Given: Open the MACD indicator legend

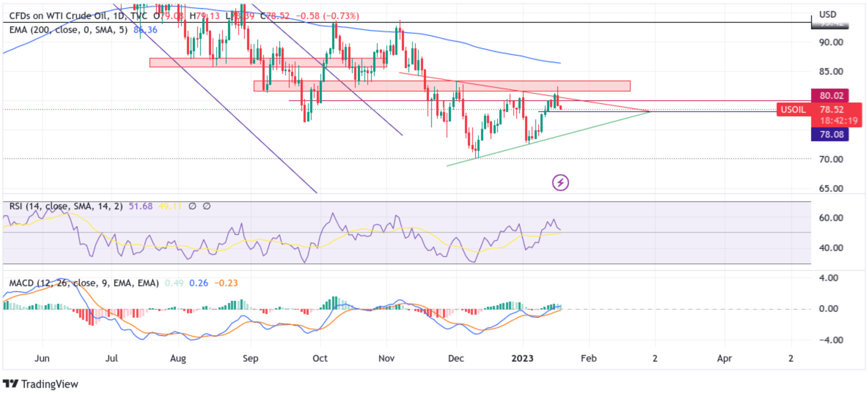Looking at the screenshot, I should (84, 283).
